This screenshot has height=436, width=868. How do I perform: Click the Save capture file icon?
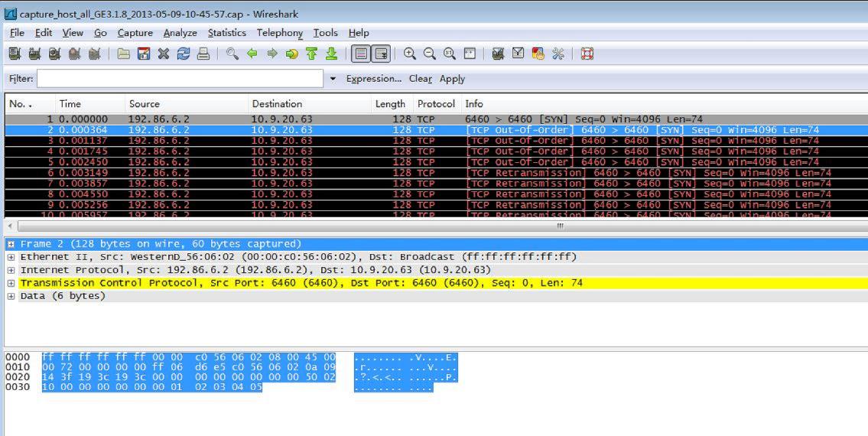click(x=143, y=54)
